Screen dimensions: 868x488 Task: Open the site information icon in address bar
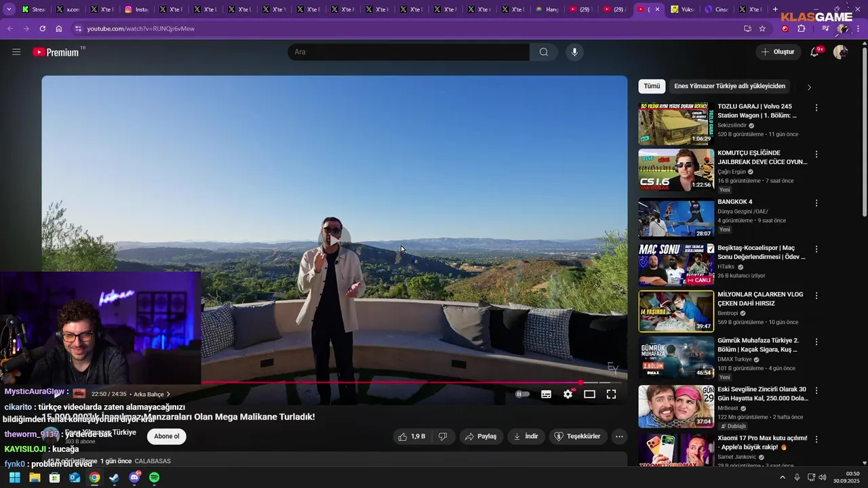tap(78, 28)
